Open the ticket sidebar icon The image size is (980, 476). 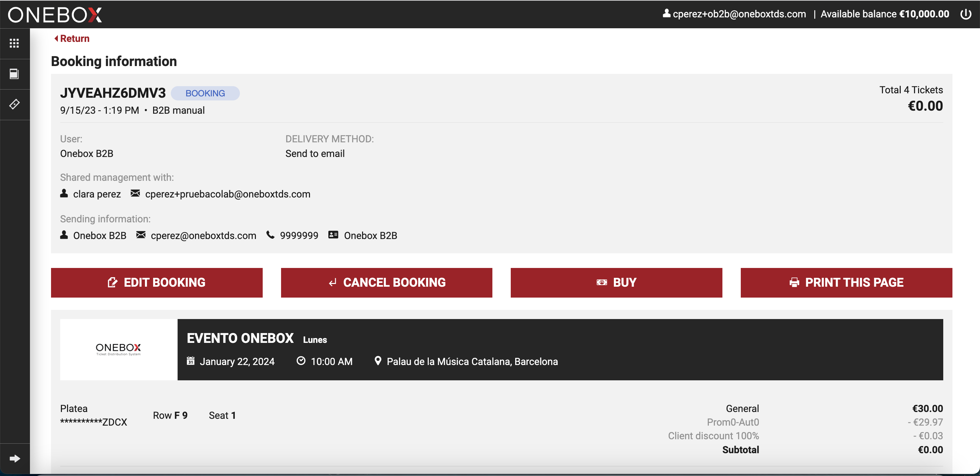point(14,104)
